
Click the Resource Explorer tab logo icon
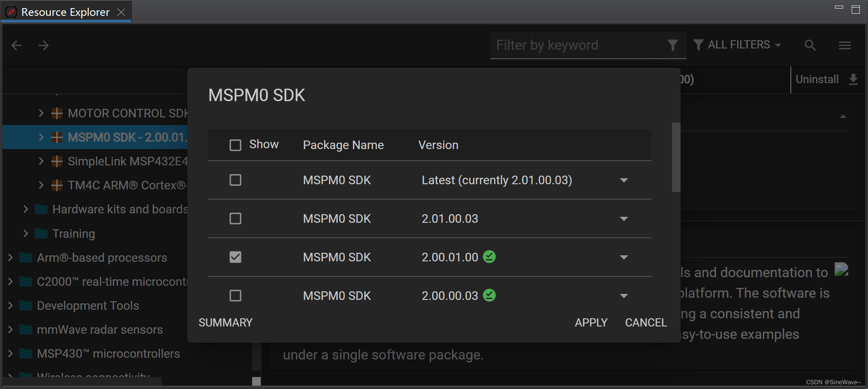click(11, 12)
